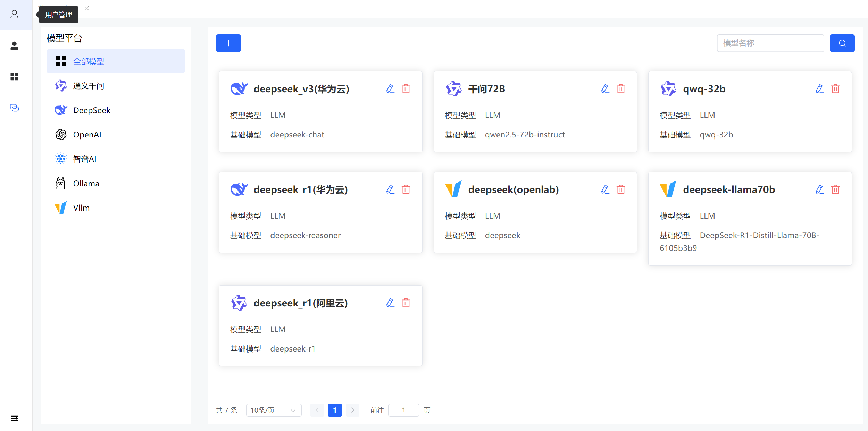The height and width of the screenshot is (431, 868).
Task: Click the deepseek(openlab) title
Action: pos(514,189)
